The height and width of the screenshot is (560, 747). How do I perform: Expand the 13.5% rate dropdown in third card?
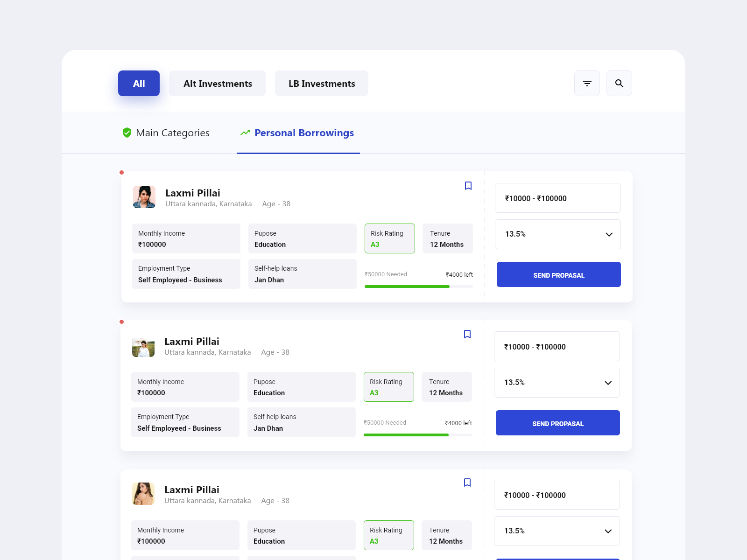pos(557,531)
